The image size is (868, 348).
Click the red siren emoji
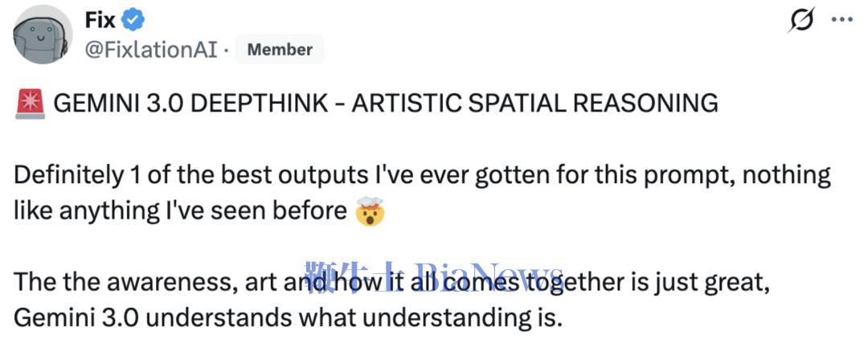click(27, 104)
